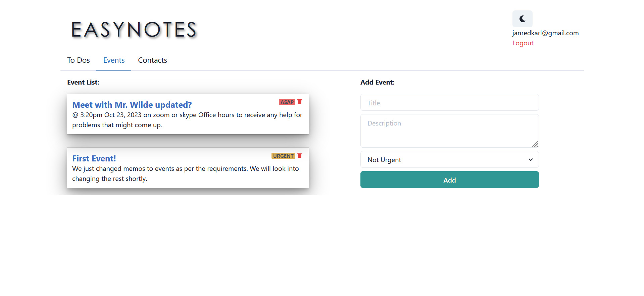Log out using the Logout link
This screenshot has width=644, height=296.
point(523,43)
